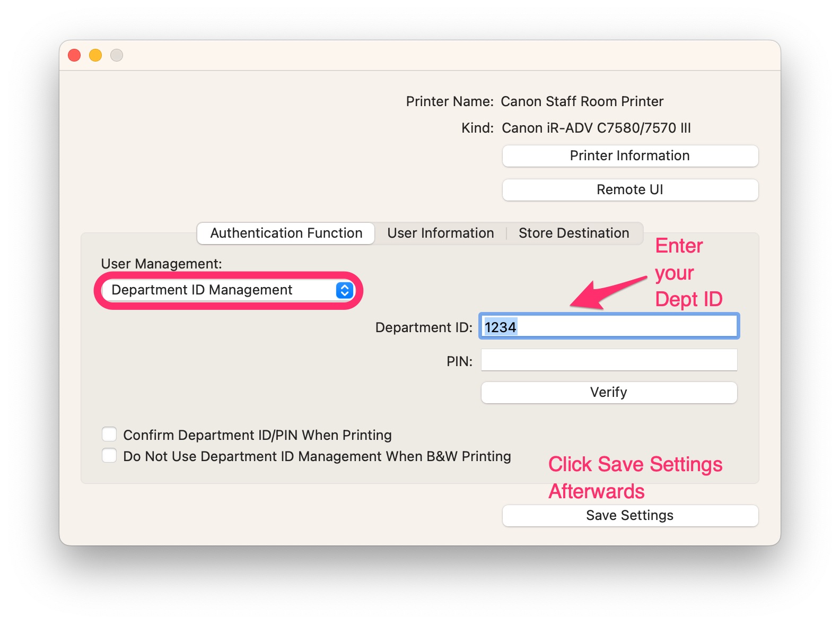Click the 'Department ID:' label

(x=424, y=327)
